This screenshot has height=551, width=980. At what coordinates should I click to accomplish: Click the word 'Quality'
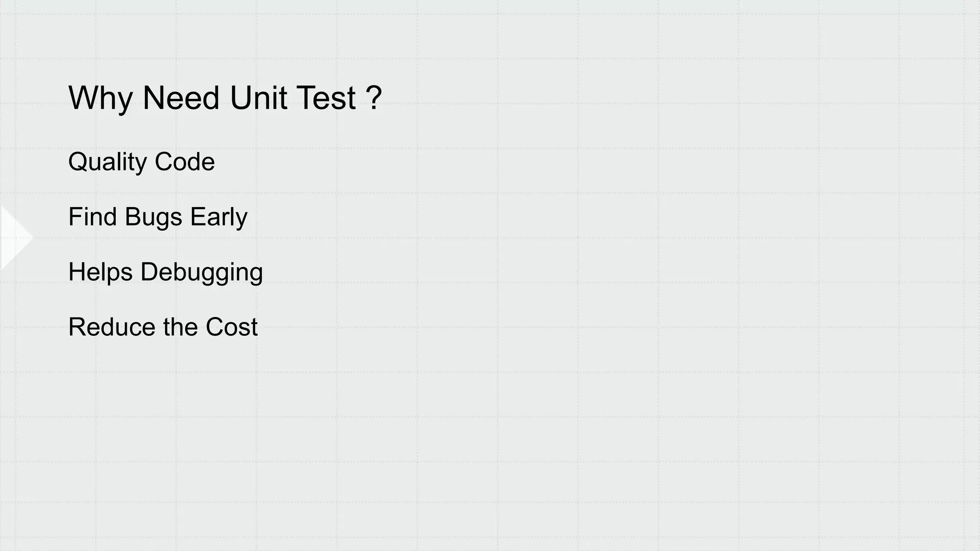(108, 162)
